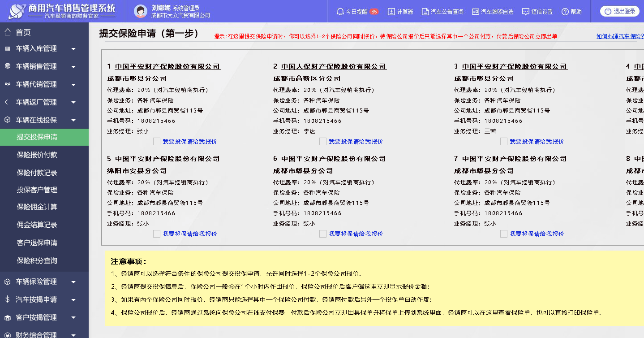
Task: Expand 财务综合管理 dropdown arrow
Action: click(73, 335)
